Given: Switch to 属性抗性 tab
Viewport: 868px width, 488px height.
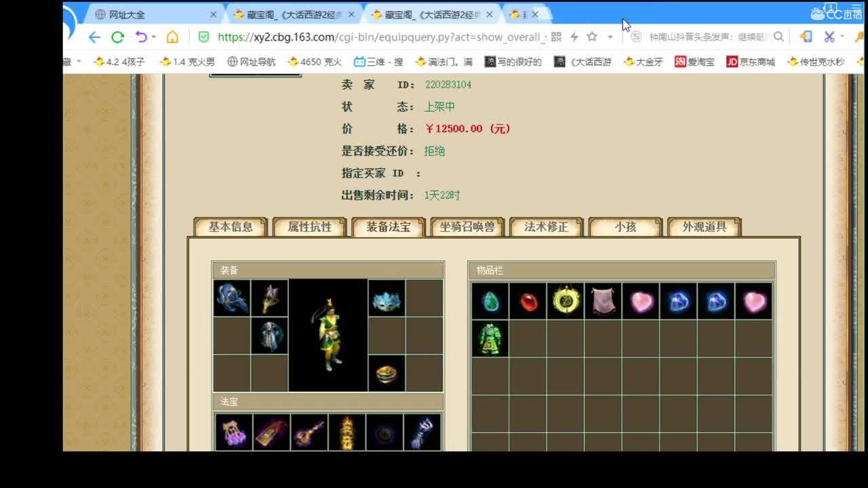Looking at the screenshot, I should tap(310, 227).
